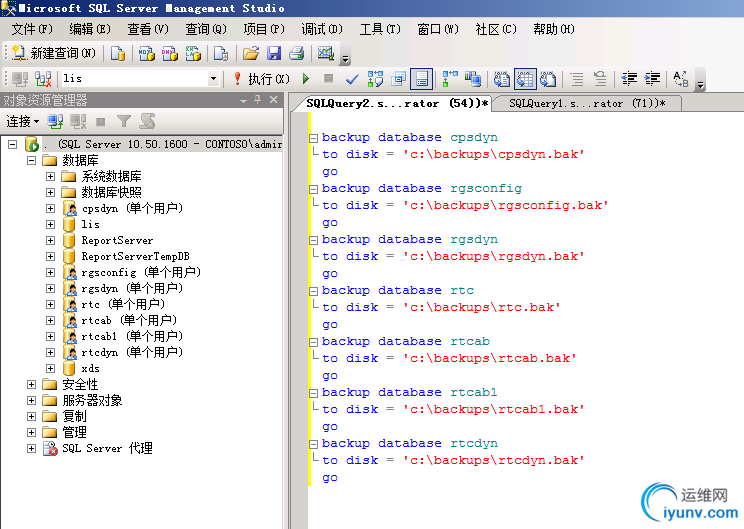Open the Help (帮助) menu
Image resolution: width=744 pixels, height=529 pixels.
(x=554, y=29)
